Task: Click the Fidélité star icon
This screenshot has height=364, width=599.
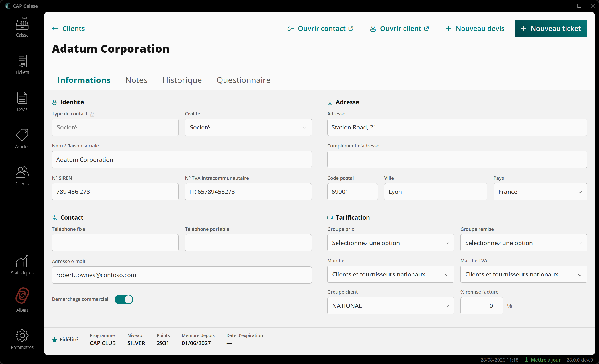Action: [x=55, y=339]
